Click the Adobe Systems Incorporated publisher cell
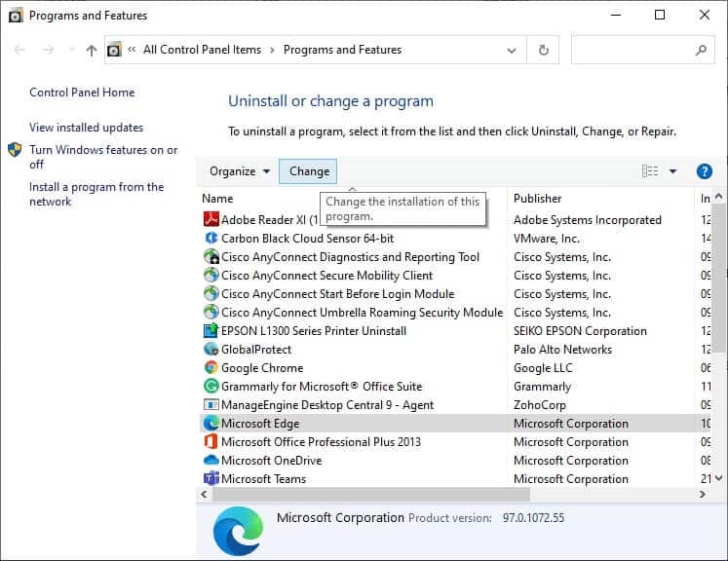The height and width of the screenshot is (561, 728). coord(588,220)
